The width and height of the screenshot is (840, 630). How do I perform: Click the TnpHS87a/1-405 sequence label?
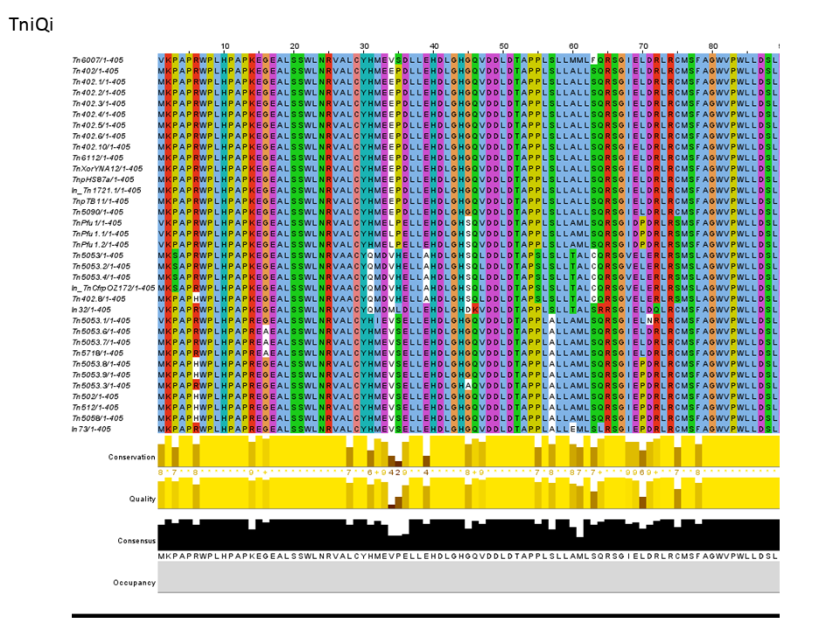[101, 179]
